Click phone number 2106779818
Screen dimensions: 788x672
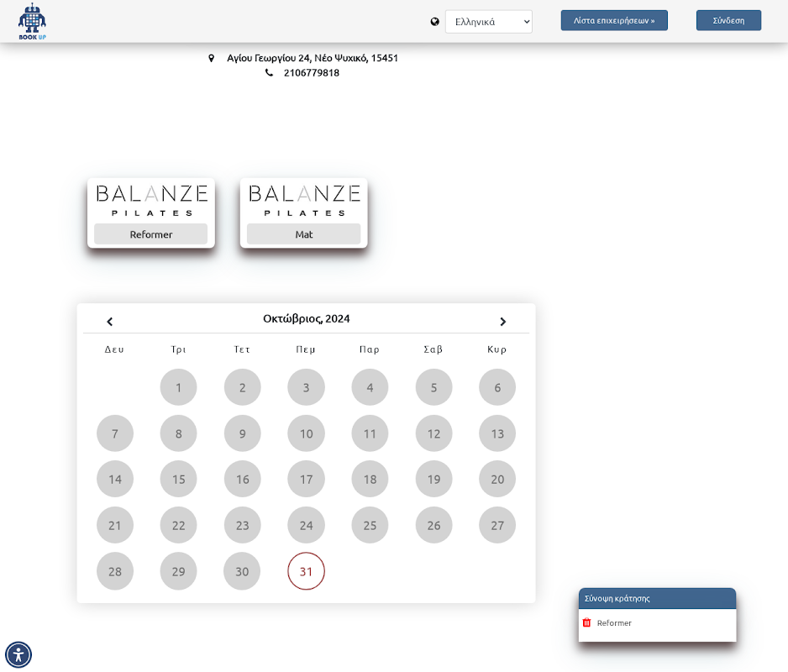point(312,73)
